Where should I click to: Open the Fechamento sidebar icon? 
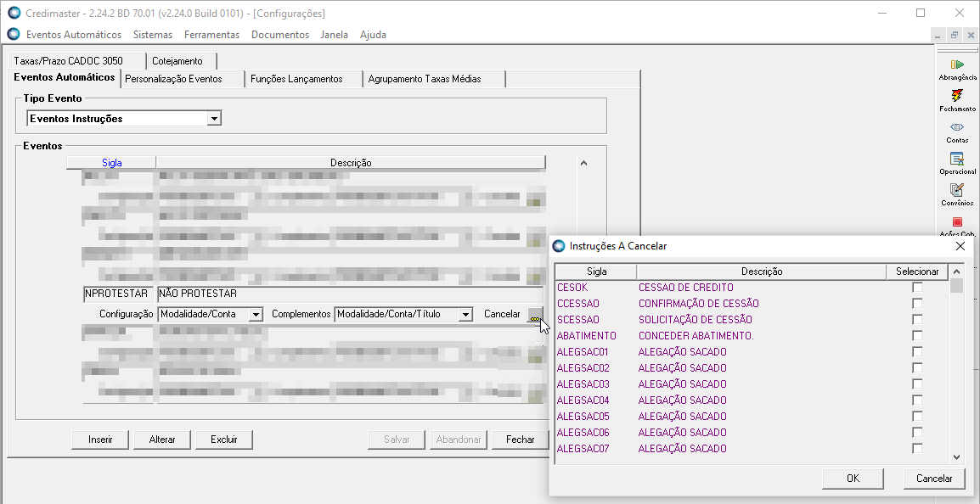click(957, 100)
